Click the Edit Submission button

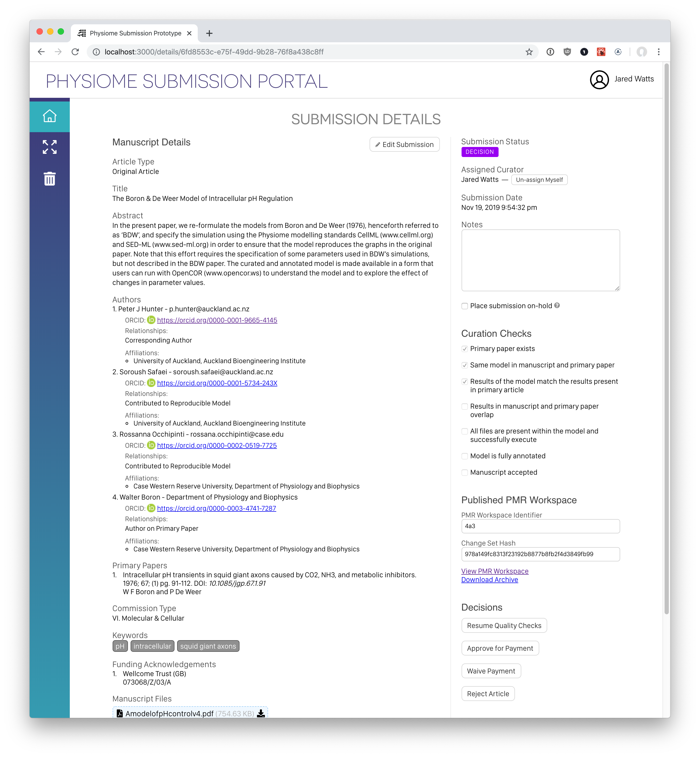(404, 144)
